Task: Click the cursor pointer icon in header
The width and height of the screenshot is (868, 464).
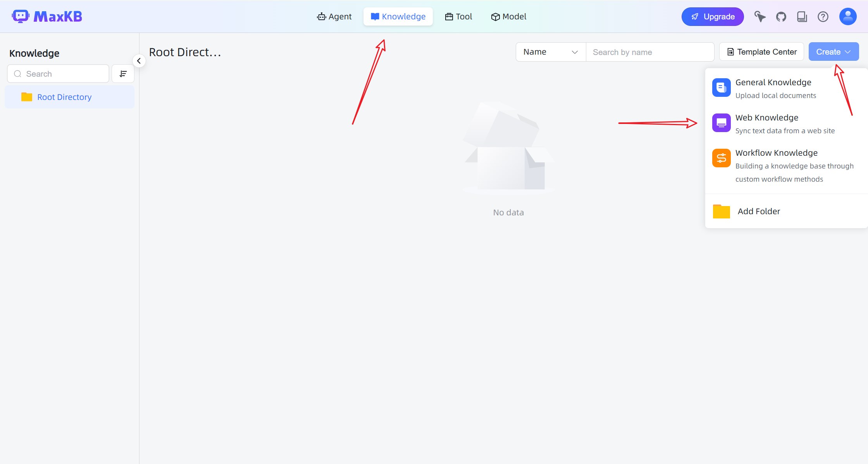Action: click(x=759, y=17)
